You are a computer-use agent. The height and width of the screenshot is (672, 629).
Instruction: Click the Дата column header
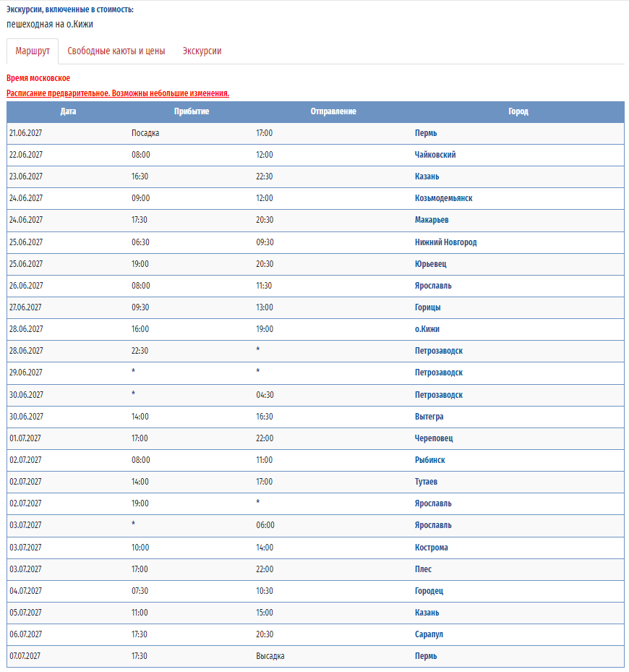tap(68, 111)
